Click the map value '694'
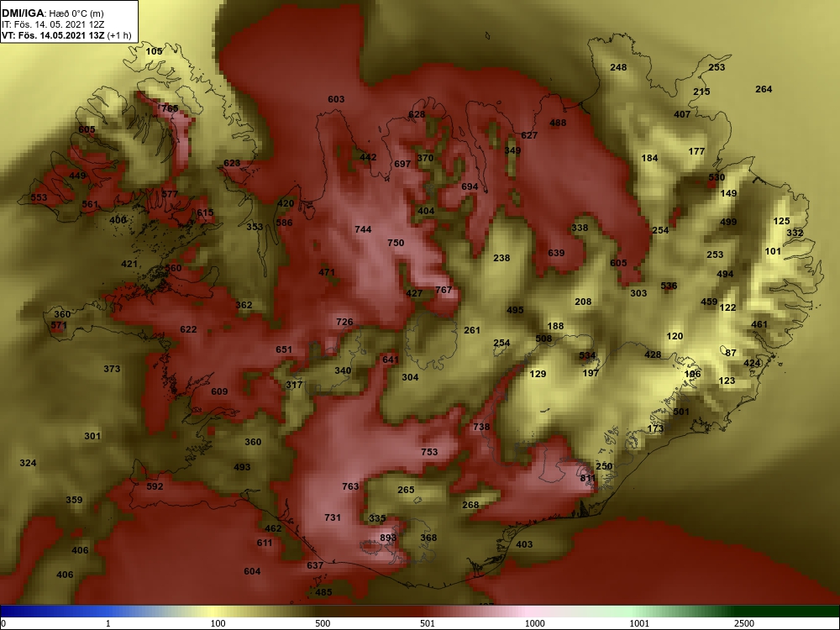 (x=470, y=186)
